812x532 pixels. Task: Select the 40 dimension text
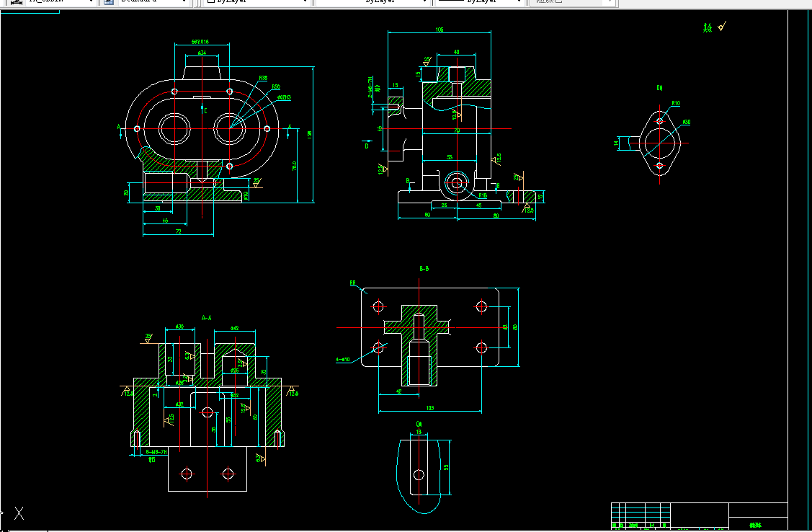pos(456,52)
